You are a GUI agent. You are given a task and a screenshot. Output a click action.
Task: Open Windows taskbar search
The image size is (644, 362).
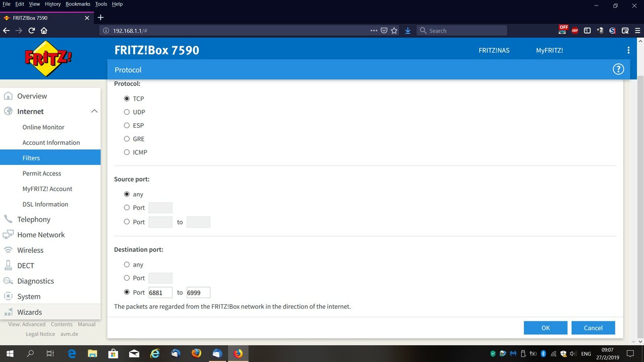pos(30,353)
